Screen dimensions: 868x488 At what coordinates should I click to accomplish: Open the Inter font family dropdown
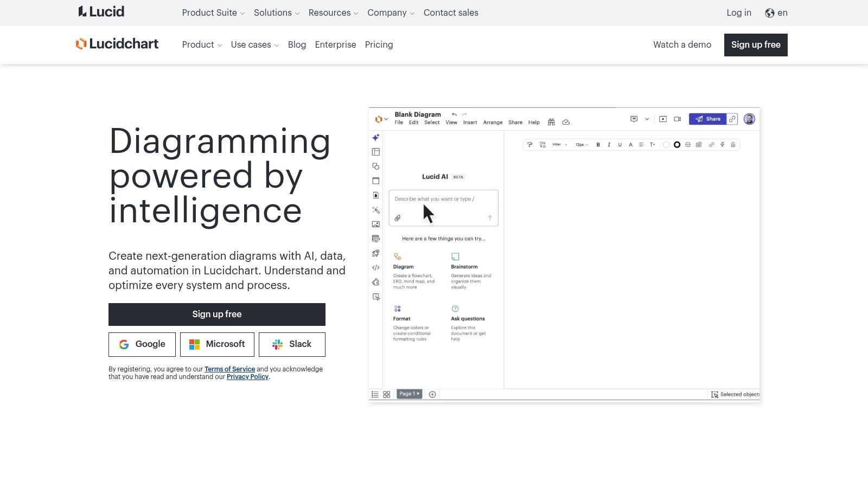click(559, 145)
